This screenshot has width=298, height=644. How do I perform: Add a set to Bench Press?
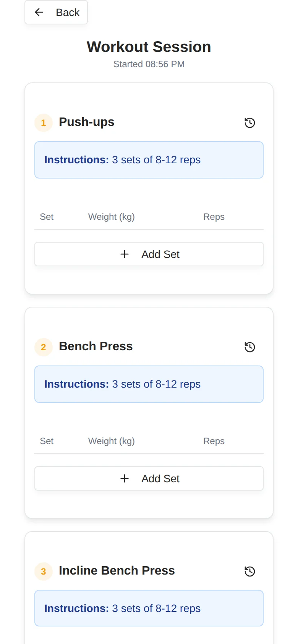coord(149,478)
